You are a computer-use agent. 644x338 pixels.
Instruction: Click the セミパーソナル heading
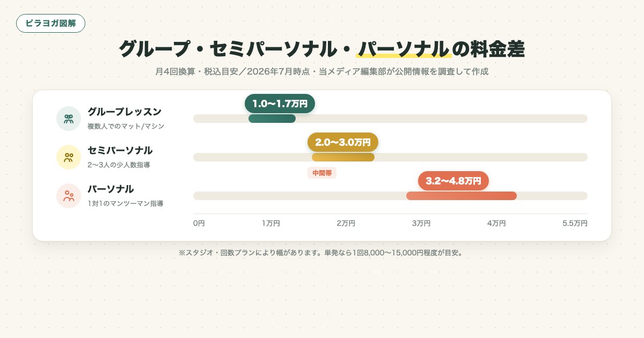click(120, 151)
